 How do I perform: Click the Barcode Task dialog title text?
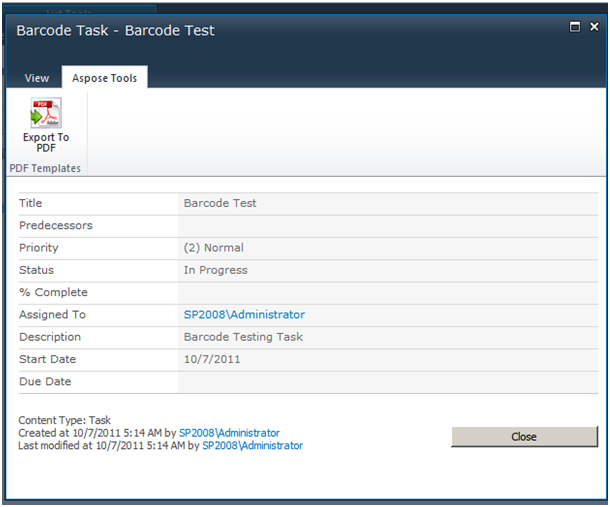coord(115,30)
